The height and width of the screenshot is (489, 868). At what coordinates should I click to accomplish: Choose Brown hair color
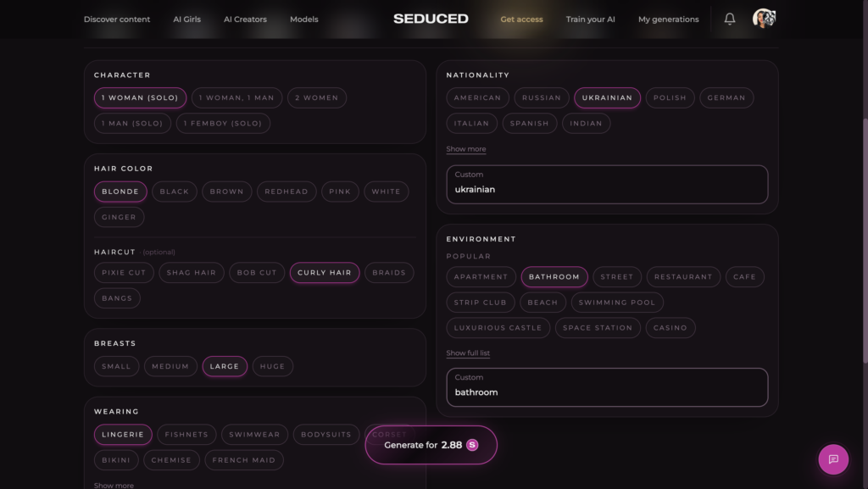coord(227,192)
